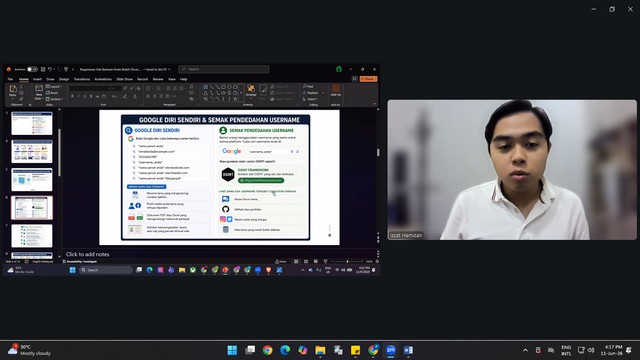Open the Arrange tool in Drawing group
The image size is (640, 360).
click(251, 91)
